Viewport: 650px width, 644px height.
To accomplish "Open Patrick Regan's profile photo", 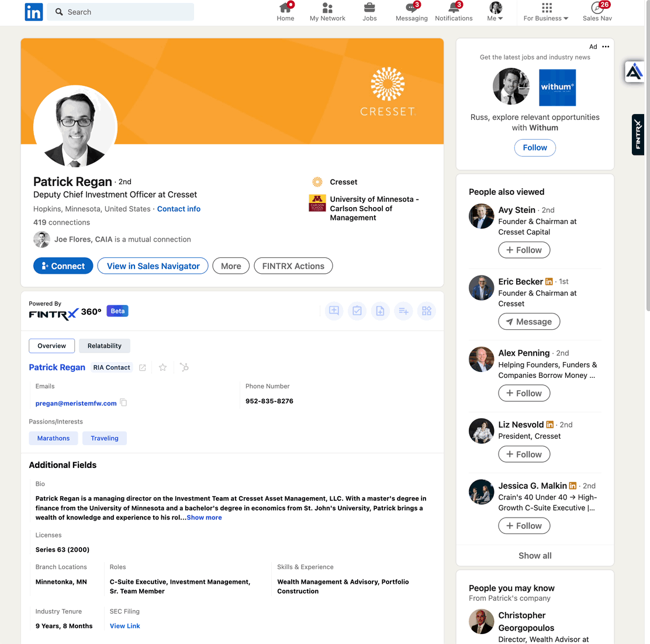I will (x=75, y=127).
